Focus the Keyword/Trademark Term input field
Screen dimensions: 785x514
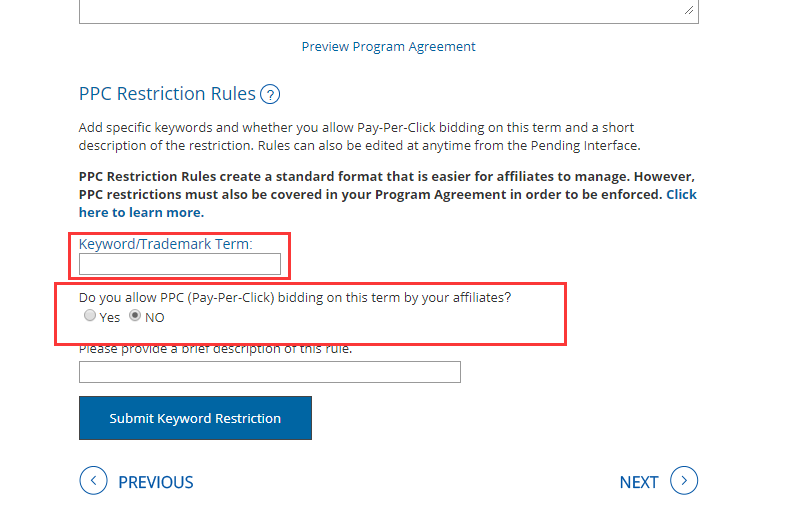click(180, 264)
